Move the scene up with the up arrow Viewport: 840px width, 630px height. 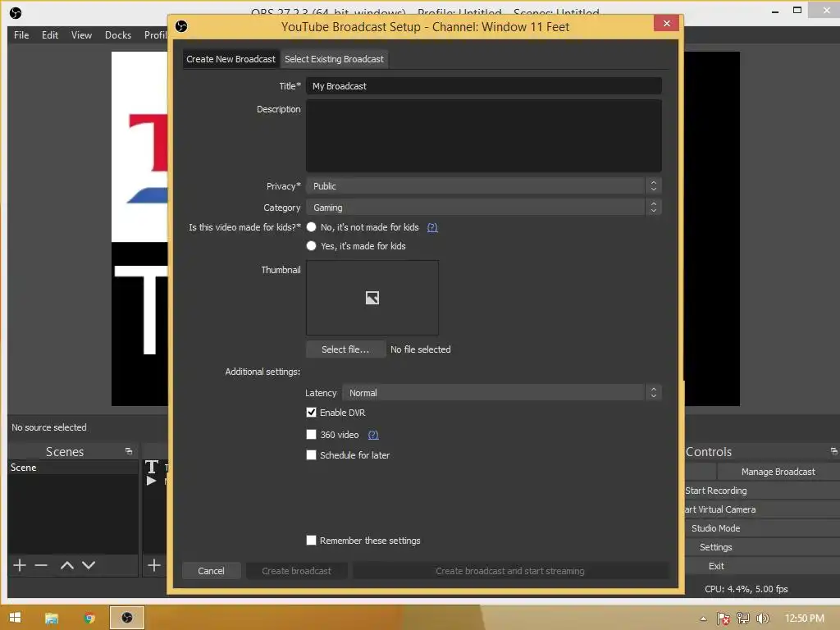(67, 565)
